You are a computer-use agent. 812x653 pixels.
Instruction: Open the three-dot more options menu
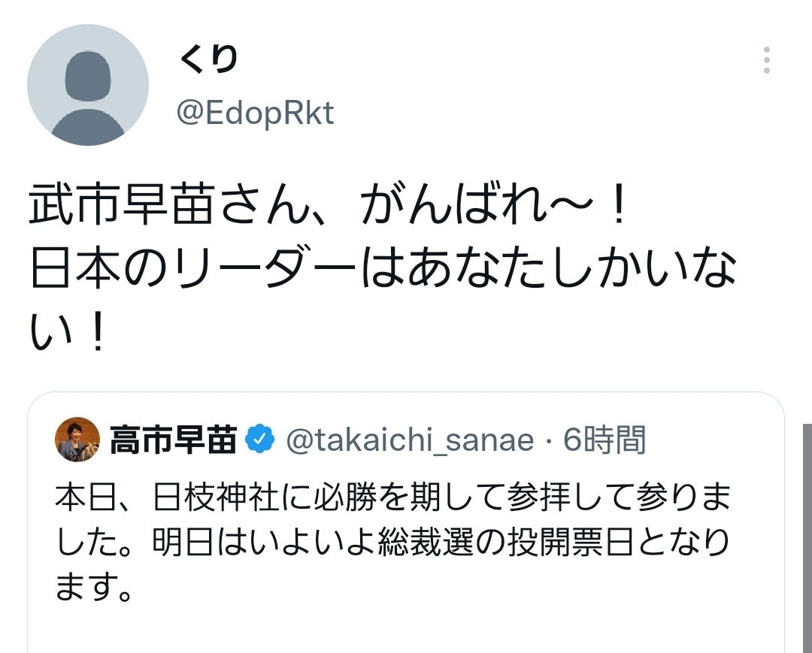pyautogui.click(x=766, y=60)
